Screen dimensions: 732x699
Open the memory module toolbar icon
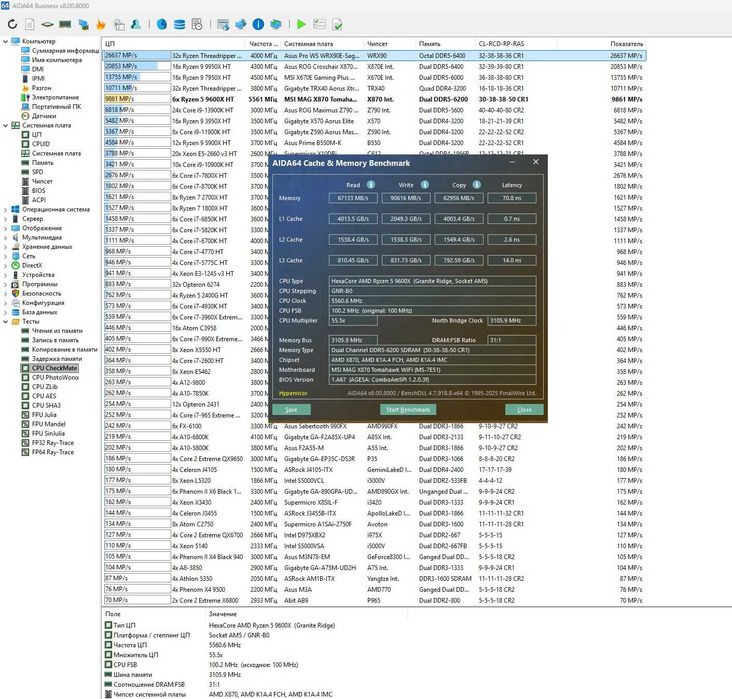tap(65, 24)
